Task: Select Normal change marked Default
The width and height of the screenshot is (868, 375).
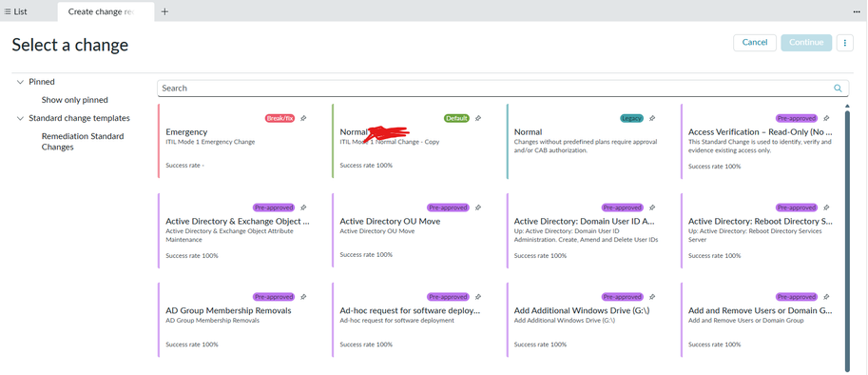Action: coord(353,132)
